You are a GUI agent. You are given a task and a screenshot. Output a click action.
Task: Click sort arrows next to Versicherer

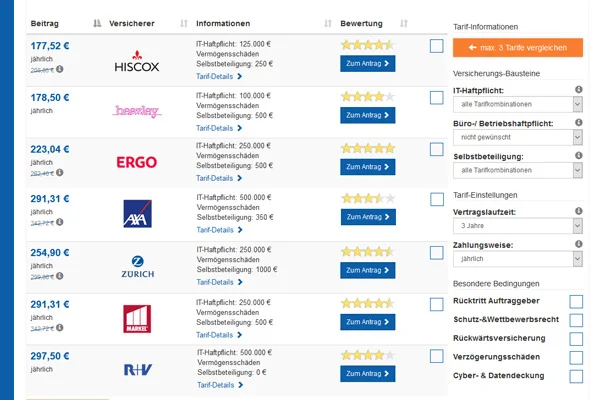[x=184, y=24]
